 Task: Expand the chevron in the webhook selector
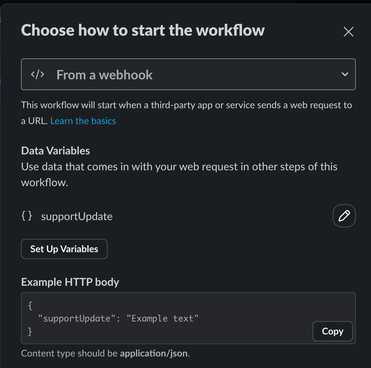point(345,74)
